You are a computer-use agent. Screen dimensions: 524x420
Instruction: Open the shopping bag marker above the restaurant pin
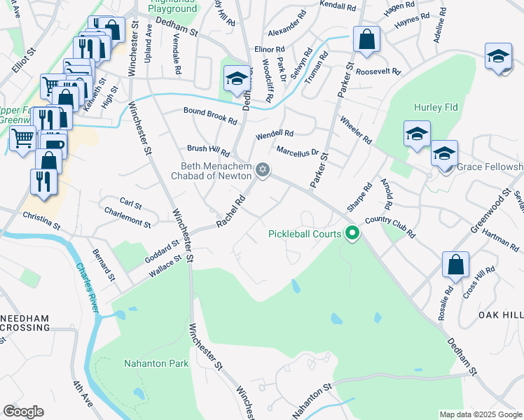[x=49, y=160]
